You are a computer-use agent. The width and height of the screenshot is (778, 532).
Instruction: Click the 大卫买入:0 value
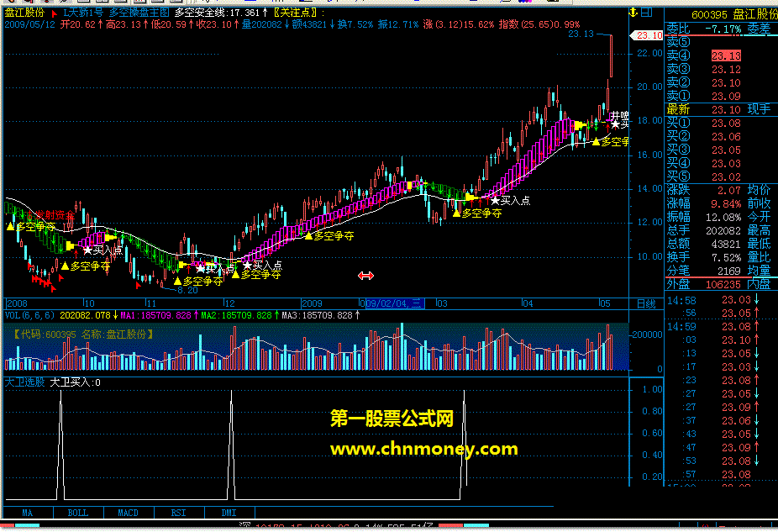pyautogui.click(x=76, y=382)
